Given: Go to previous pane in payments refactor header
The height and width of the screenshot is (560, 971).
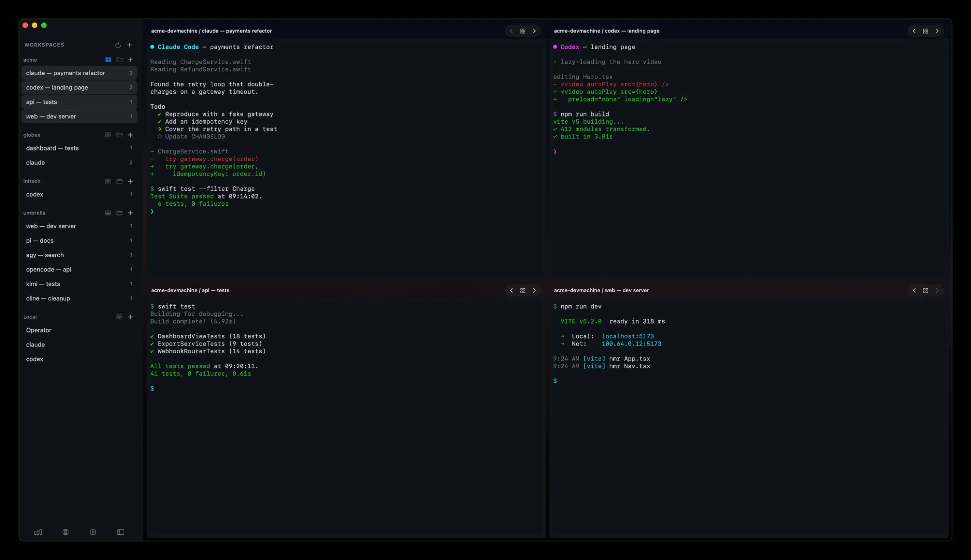Looking at the screenshot, I should point(511,31).
